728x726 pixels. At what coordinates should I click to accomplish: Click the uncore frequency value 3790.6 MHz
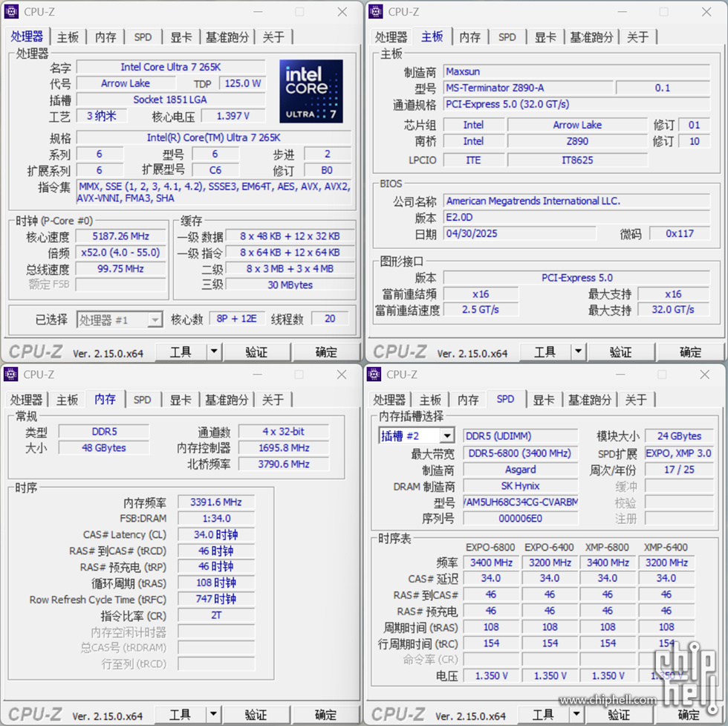[x=284, y=464]
